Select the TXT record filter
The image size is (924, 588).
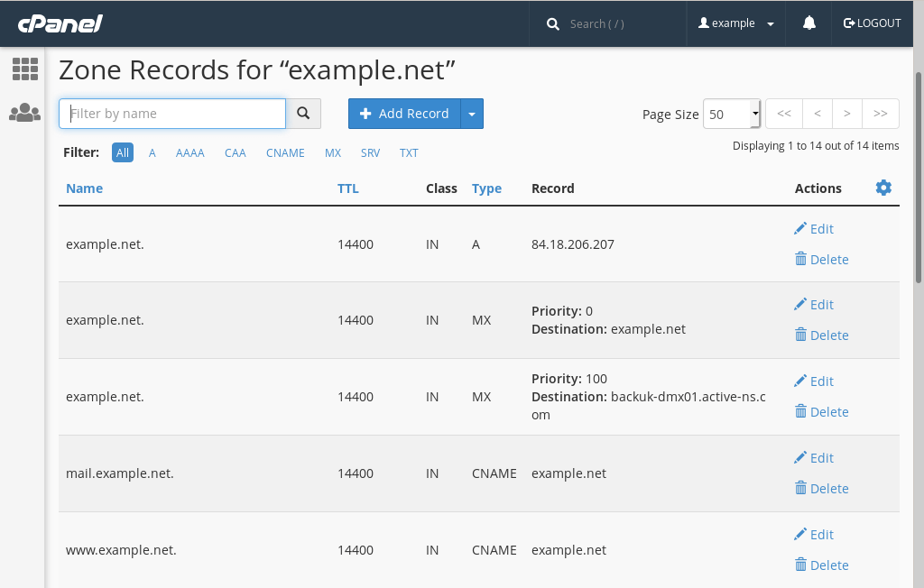click(x=409, y=153)
